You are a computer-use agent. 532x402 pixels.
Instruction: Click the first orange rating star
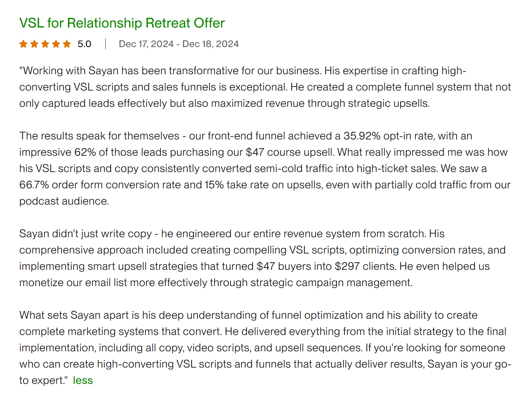tap(24, 44)
